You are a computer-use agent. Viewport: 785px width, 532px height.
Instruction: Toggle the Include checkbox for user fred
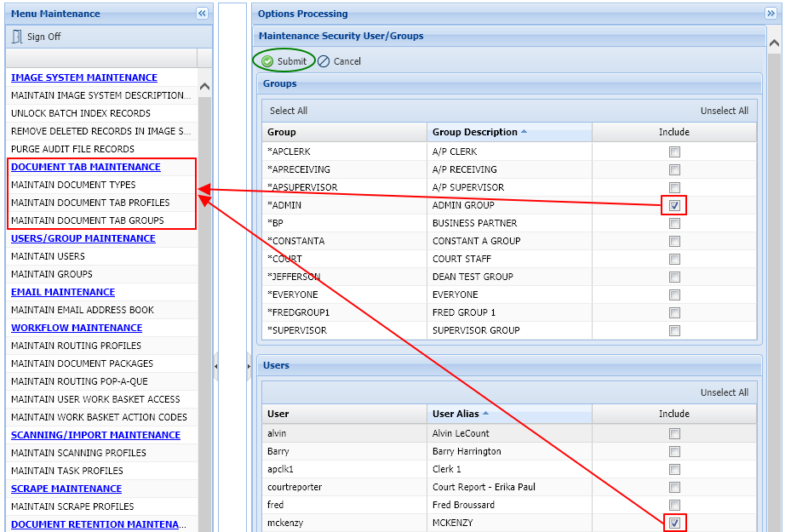(x=673, y=505)
